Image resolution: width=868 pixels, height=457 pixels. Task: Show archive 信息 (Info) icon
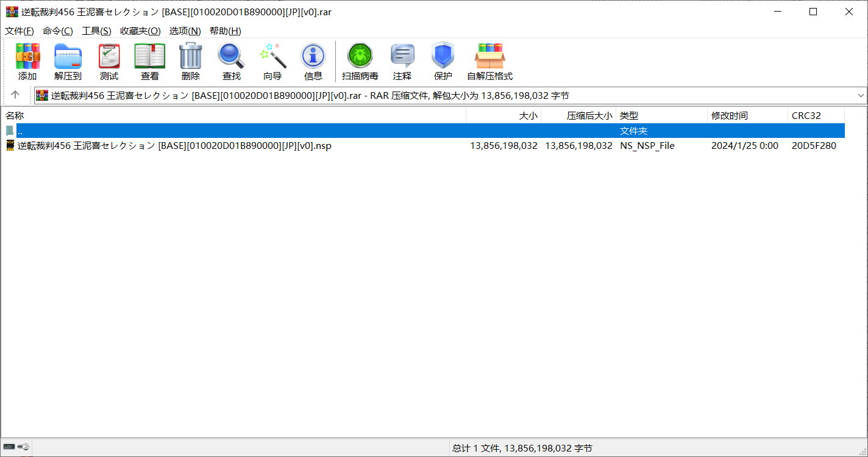click(313, 62)
